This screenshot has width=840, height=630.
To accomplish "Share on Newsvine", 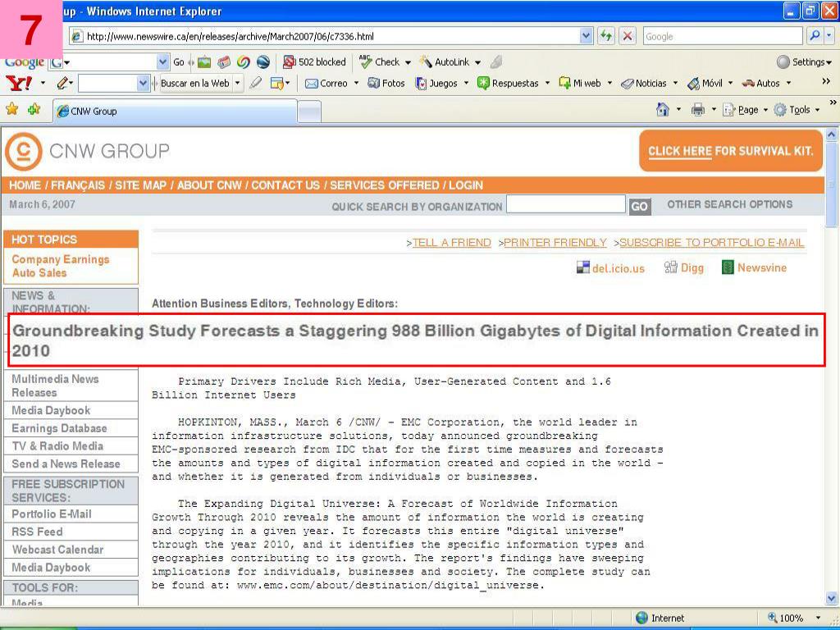I will [x=755, y=268].
